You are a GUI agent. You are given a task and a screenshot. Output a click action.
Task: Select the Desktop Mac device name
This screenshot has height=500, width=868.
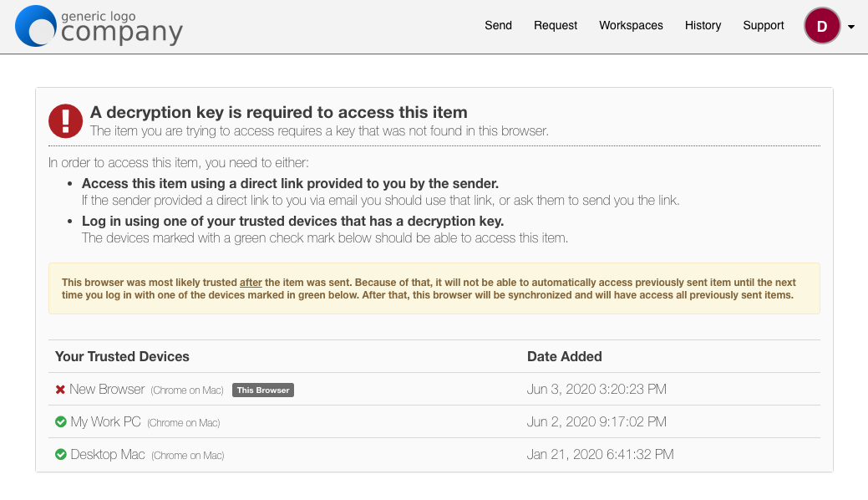108,455
